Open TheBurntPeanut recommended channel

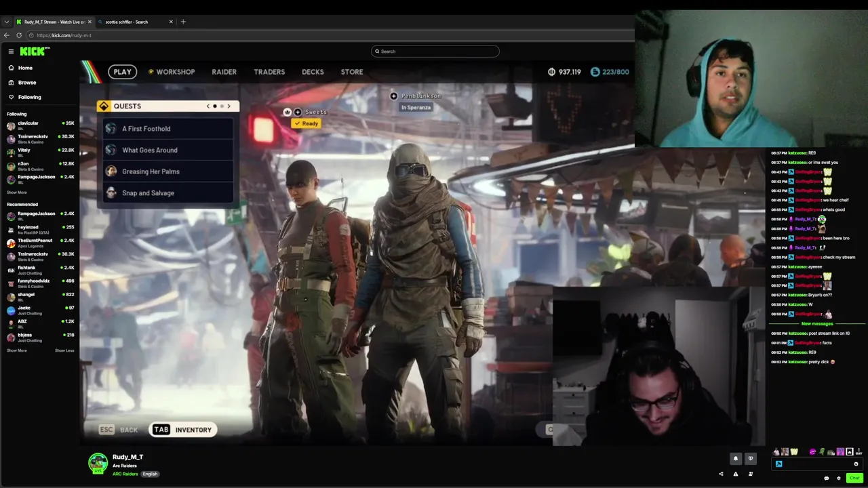coord(40,243)
